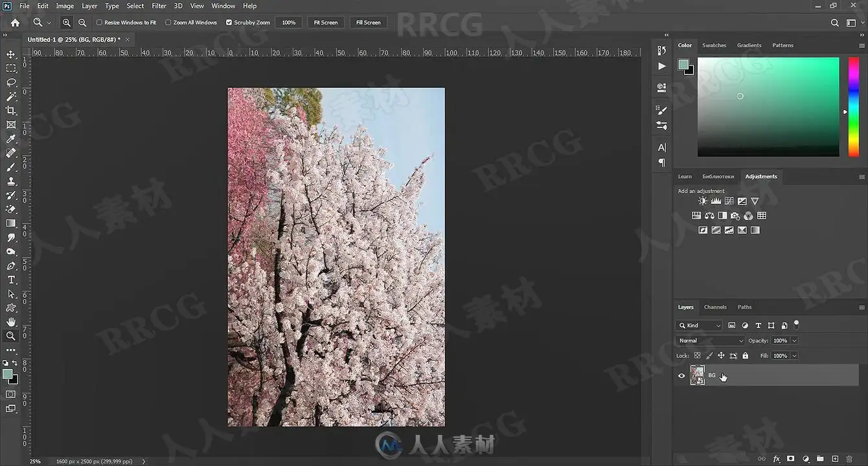
Task: Select the Lasso tool
Action: pyautogui.click(x=11, y=82)
